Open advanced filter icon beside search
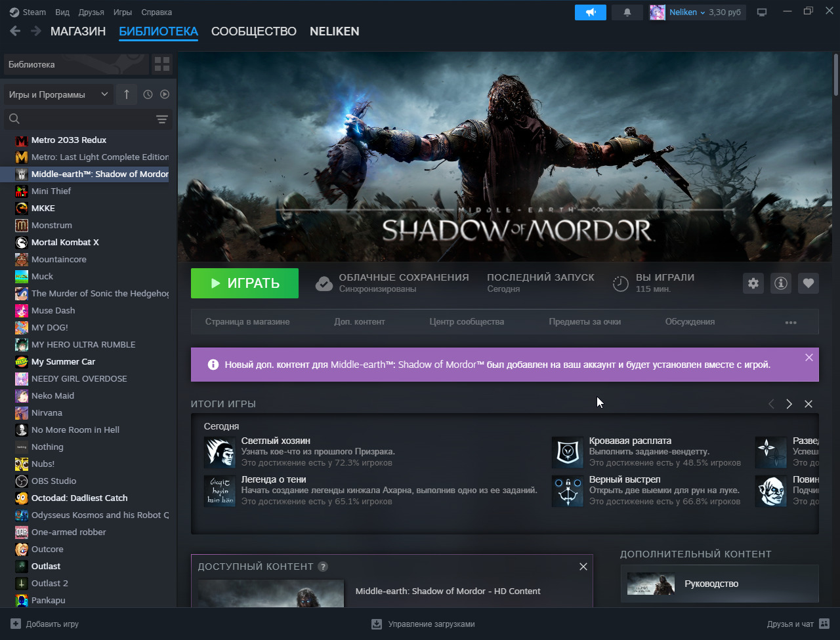The image size is (840, 640). [162, 119]
